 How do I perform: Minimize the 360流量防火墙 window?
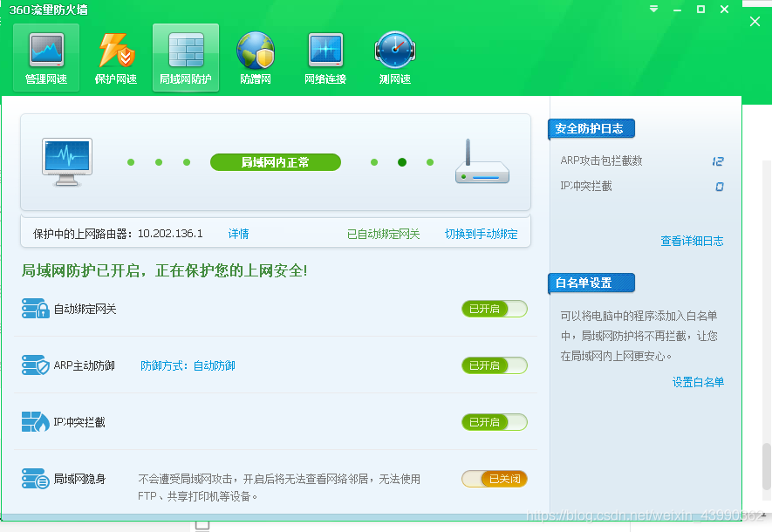(678, 10)
